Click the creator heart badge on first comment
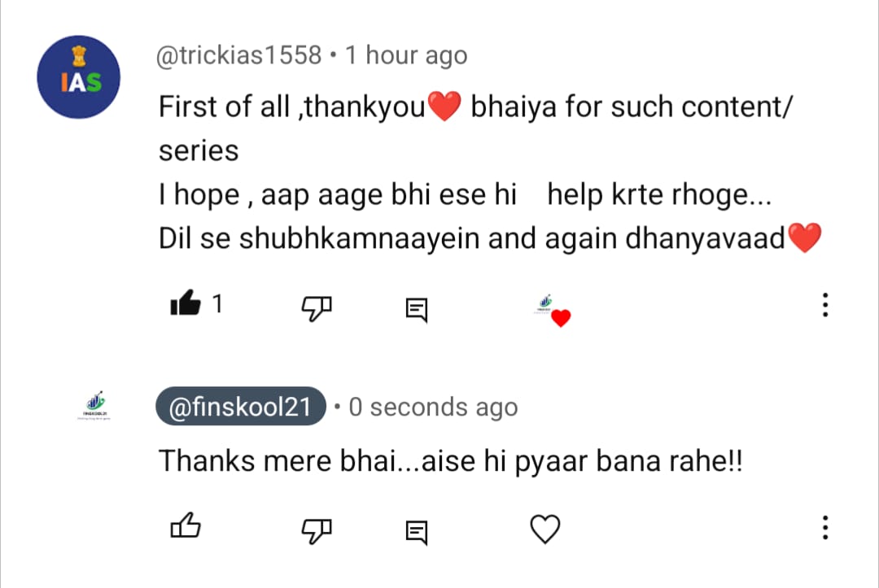The image size is (879, 588). coord(553,310)
